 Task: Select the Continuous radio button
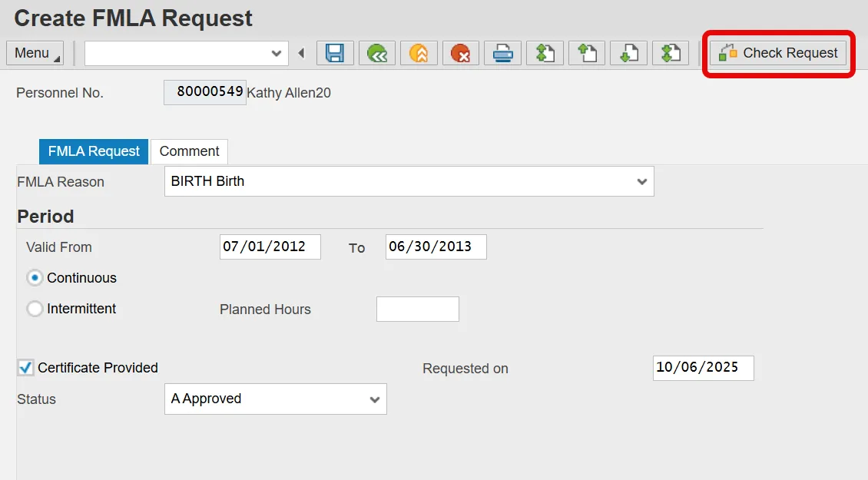click(x=35, y=278)
